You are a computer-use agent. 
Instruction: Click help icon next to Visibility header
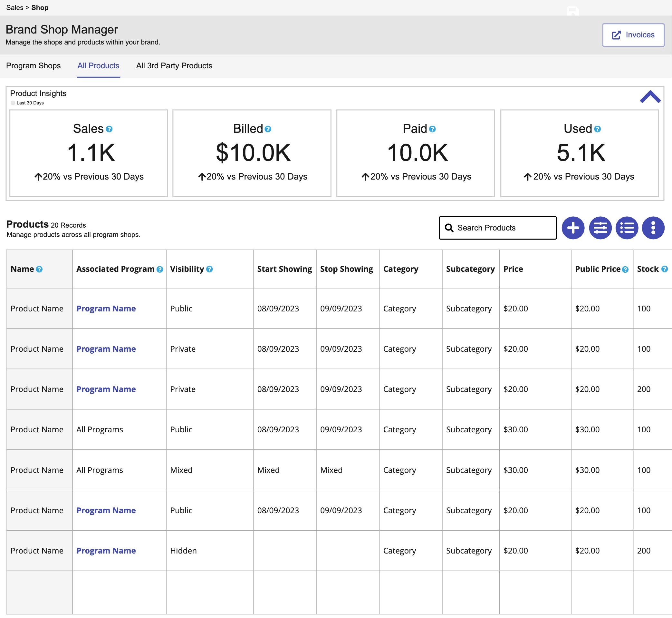click(x=209, y=269)
